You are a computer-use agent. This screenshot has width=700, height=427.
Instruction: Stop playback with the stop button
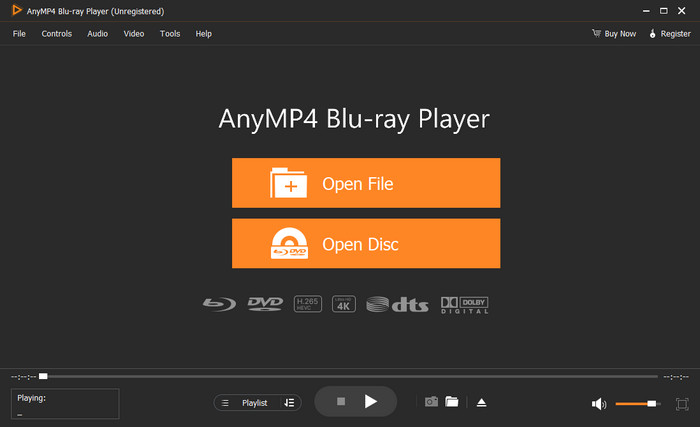341,402
